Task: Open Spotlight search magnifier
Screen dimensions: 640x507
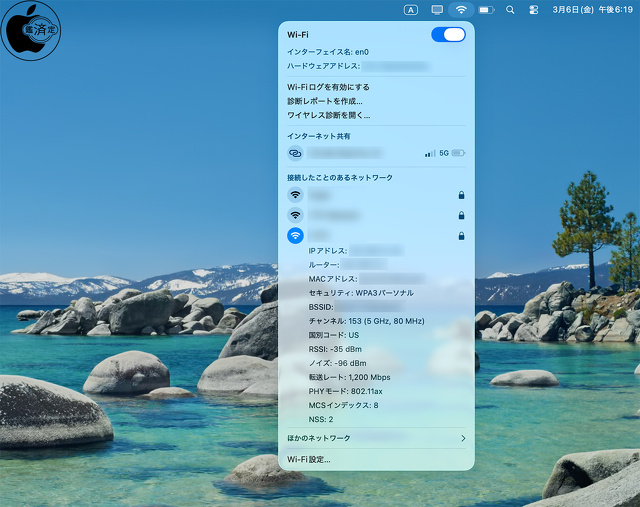Action: pyautogui.click(x=510, y=9)
